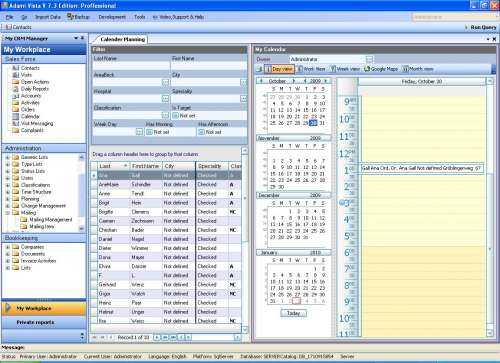
Task: Go to previous month in date navigator
Action: pos(261,81)
